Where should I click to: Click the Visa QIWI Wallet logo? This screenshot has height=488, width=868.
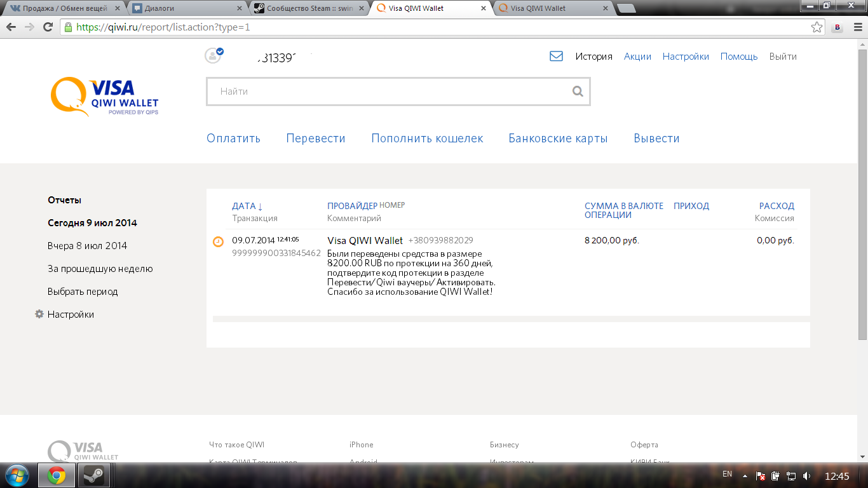click(x=105, y=97)
